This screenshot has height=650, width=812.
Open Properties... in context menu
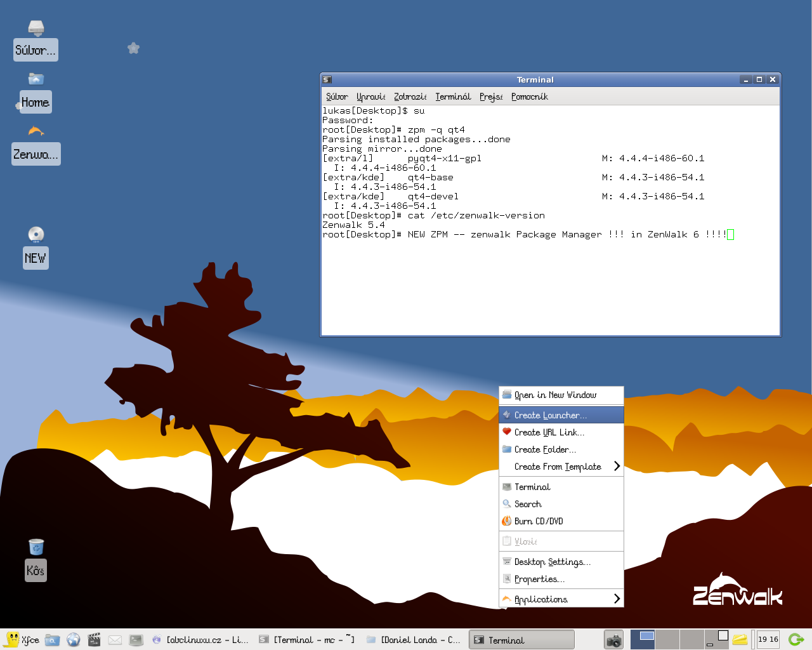pos(561,579)
